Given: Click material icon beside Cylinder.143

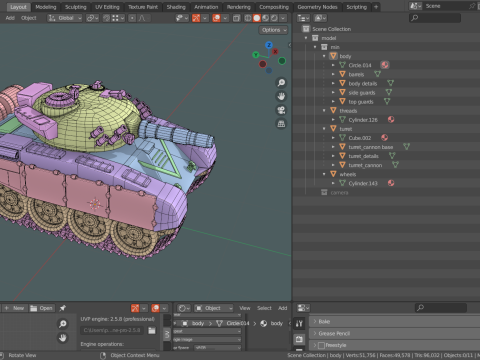Looking at the screenshot, I should [391, 183].
